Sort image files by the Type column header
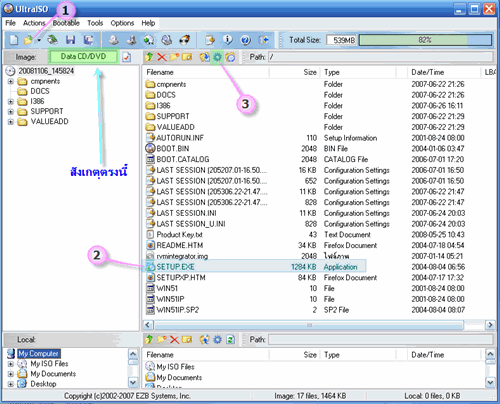The image size is (500, 404). (358, 72)
